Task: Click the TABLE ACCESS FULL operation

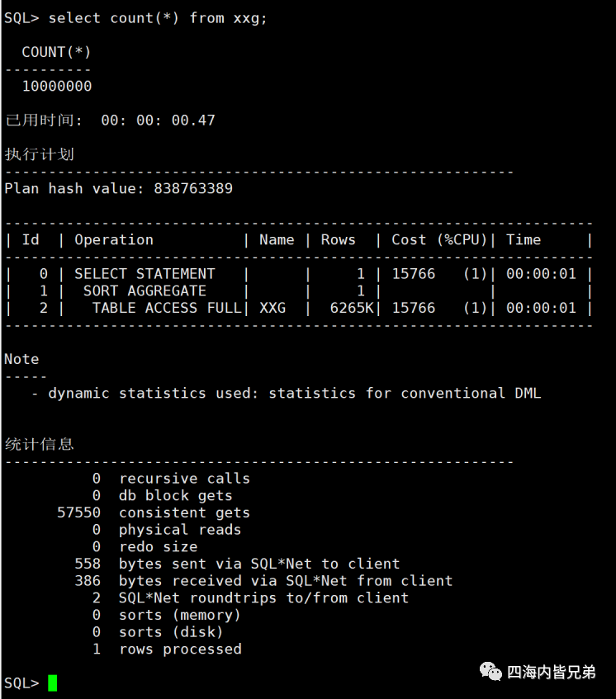Action: [166, 308]
